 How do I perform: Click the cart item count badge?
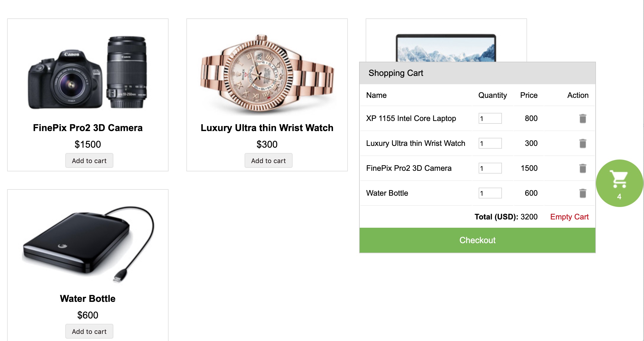[619, 197]
